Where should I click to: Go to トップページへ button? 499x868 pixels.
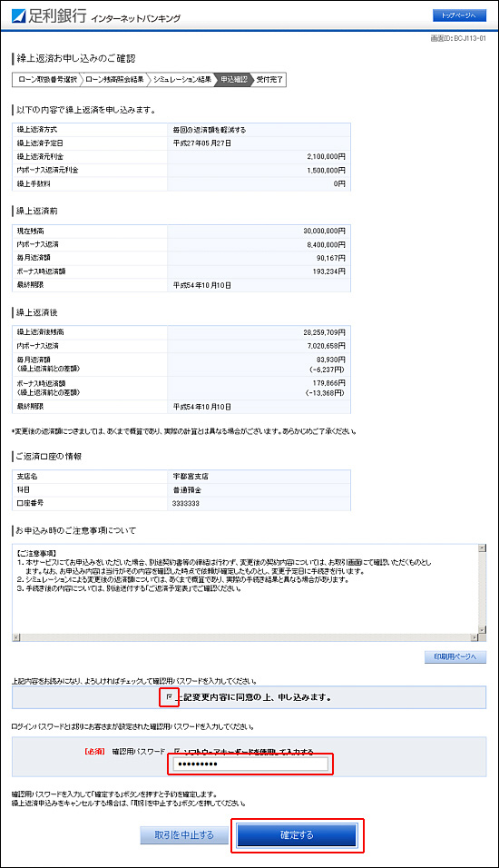[459, 15]
